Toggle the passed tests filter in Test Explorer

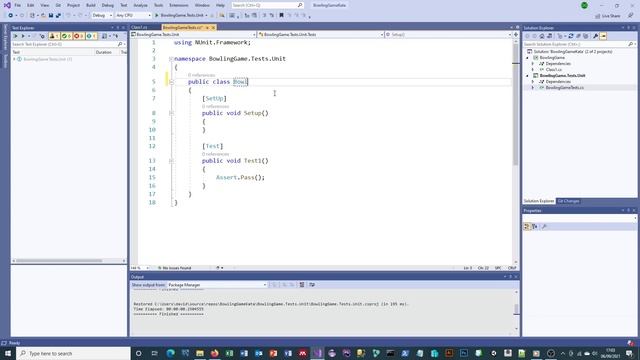pos(66,36)
